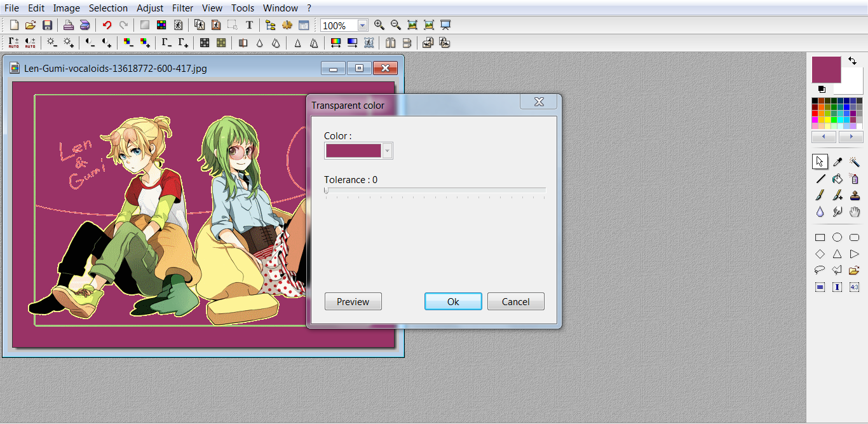Select the Ellipse selection shape

[837, 237]
